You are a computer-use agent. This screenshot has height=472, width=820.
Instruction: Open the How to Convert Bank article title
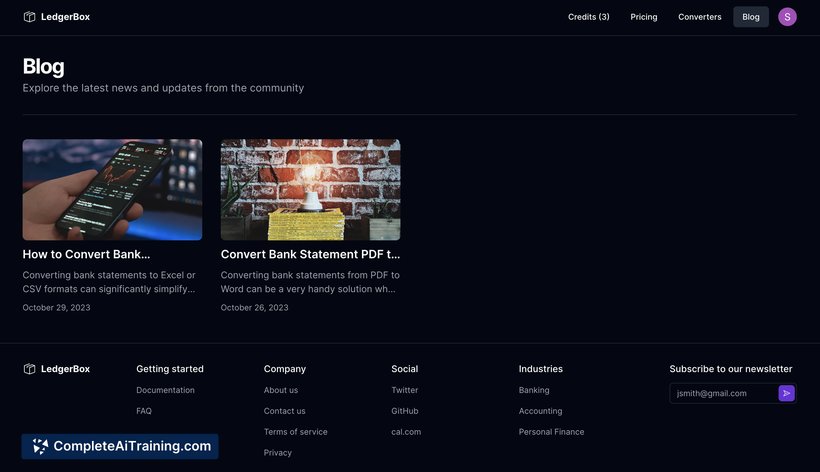pos(86,255)
